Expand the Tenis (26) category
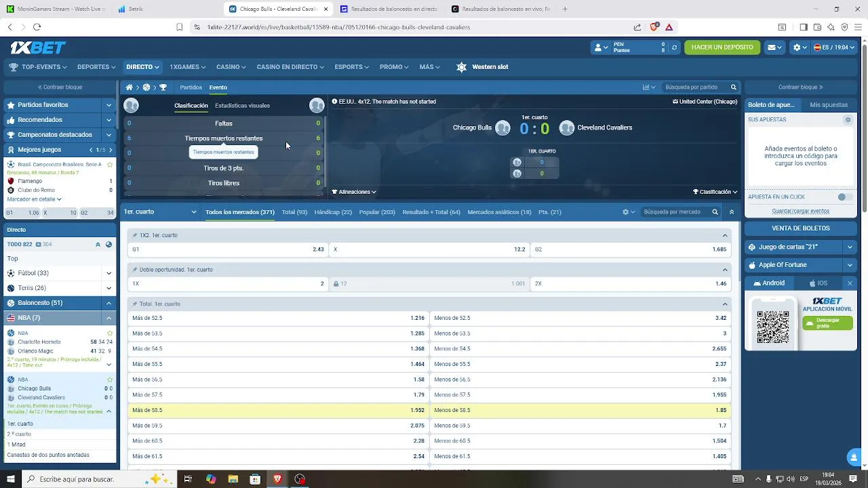 point(108,288)
